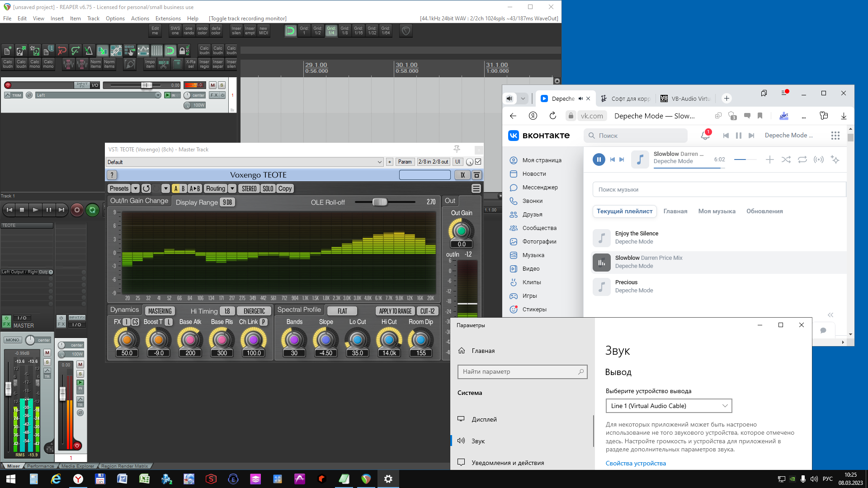Toggle shuffle in VK music player
Image resolution: width=868 pixels, height=488 pixels.
click(786, 160)
